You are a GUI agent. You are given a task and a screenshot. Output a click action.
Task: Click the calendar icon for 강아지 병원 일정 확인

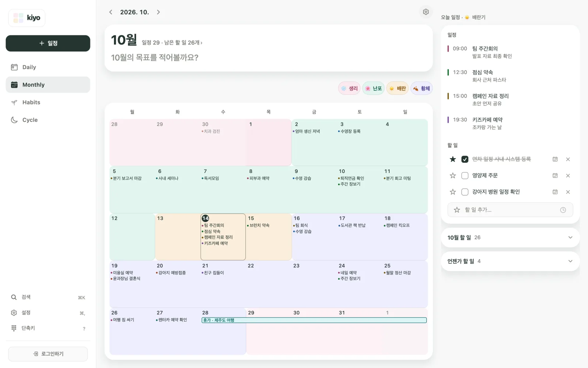click(555, 192)
